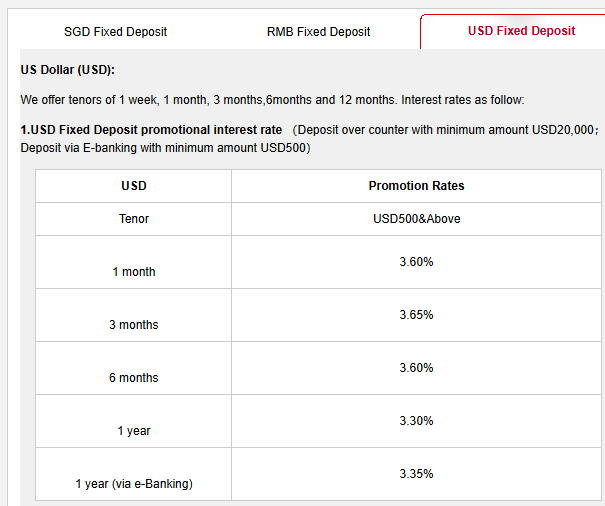Click the Promotion Rates column header
This screenshot has width=605, height=506.
click(416, 186)
